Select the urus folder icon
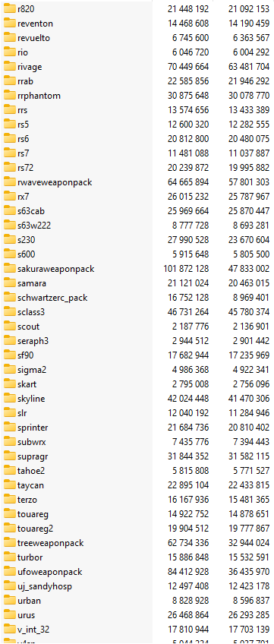 (9, 615)
